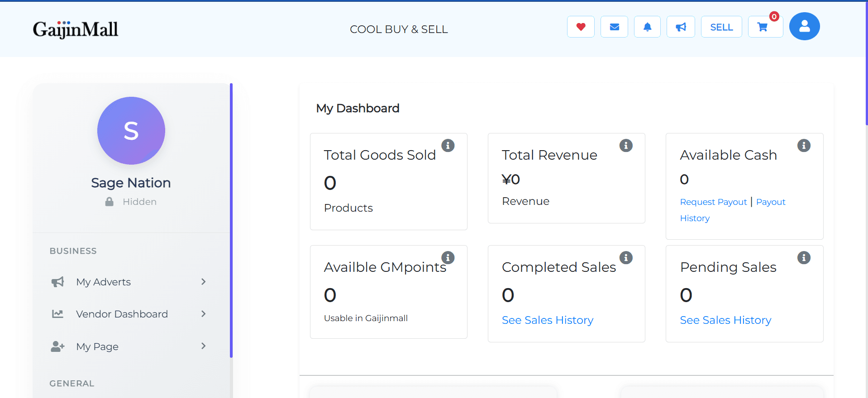The width and height of the screenshot is (868, 398).
Task: Show info for Pending Sales card
Action: pyautogui.click(x=803, y=258)
